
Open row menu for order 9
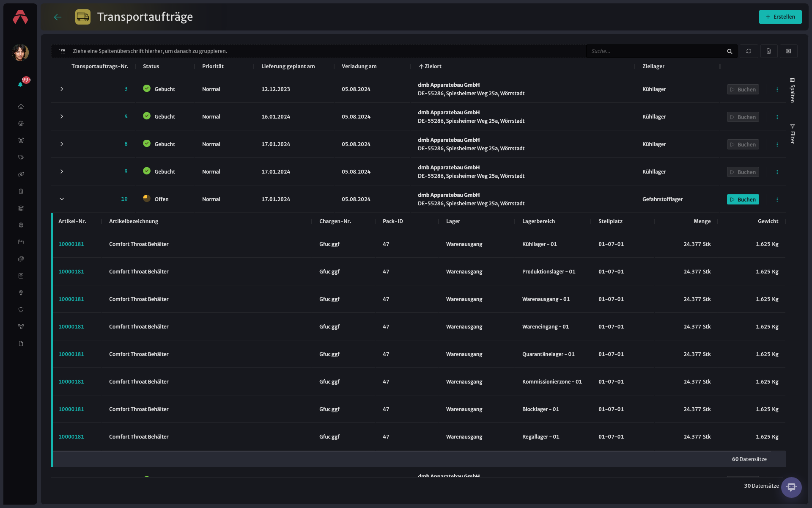click(777, 172)
